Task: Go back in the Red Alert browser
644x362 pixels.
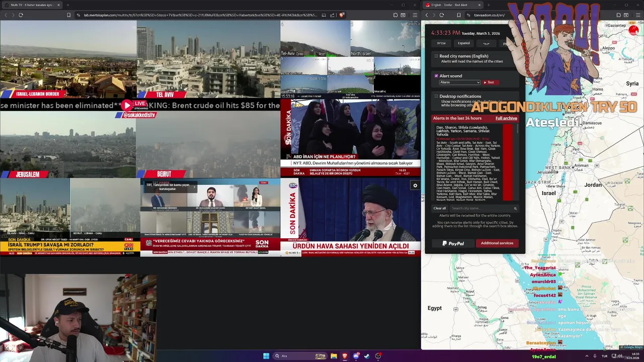Action: [427, 15]
